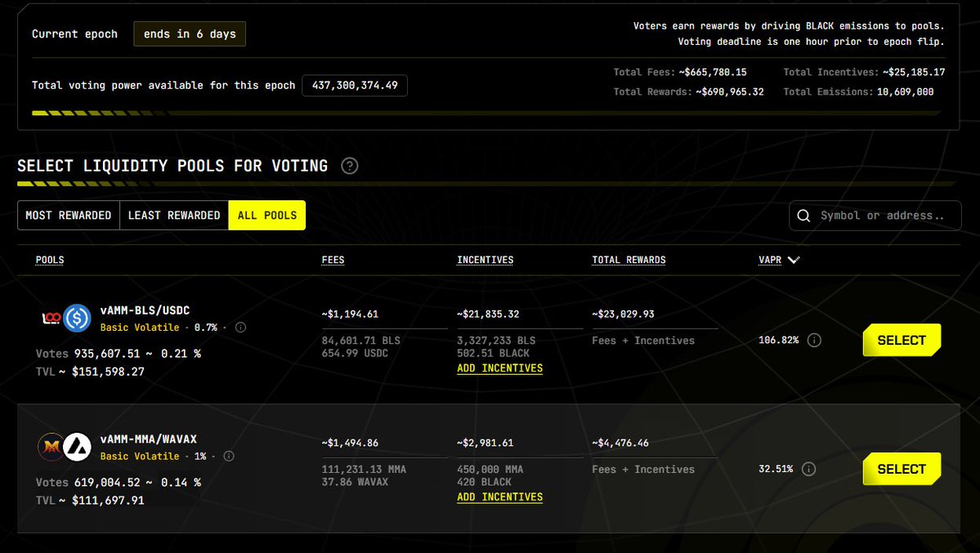Open the help icon beside Select Liquidity Pools heading

[x=349, y=166]
